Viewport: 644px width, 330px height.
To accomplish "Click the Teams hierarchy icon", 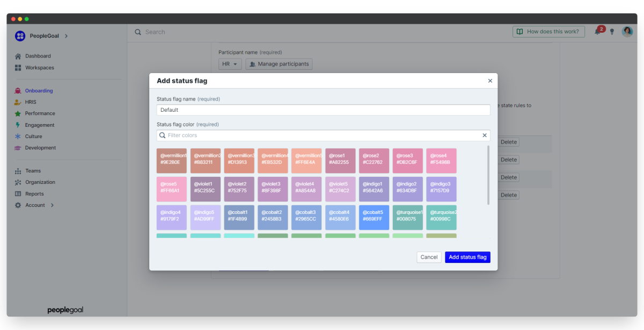I will (18, 171).
